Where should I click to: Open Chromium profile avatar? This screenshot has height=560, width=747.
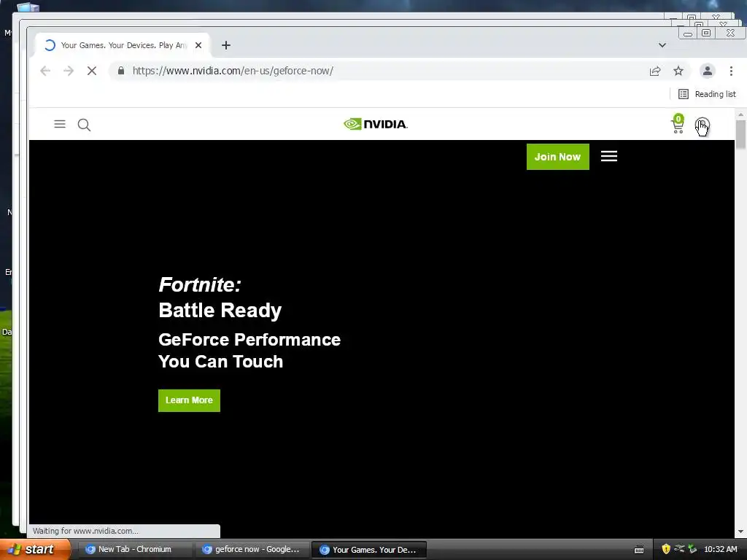(708, 71)
